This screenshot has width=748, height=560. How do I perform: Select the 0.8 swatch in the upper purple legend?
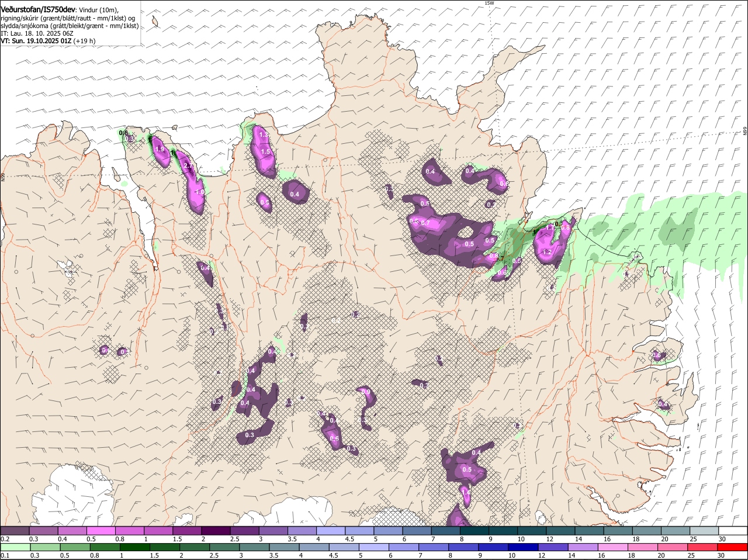(129, 530)
